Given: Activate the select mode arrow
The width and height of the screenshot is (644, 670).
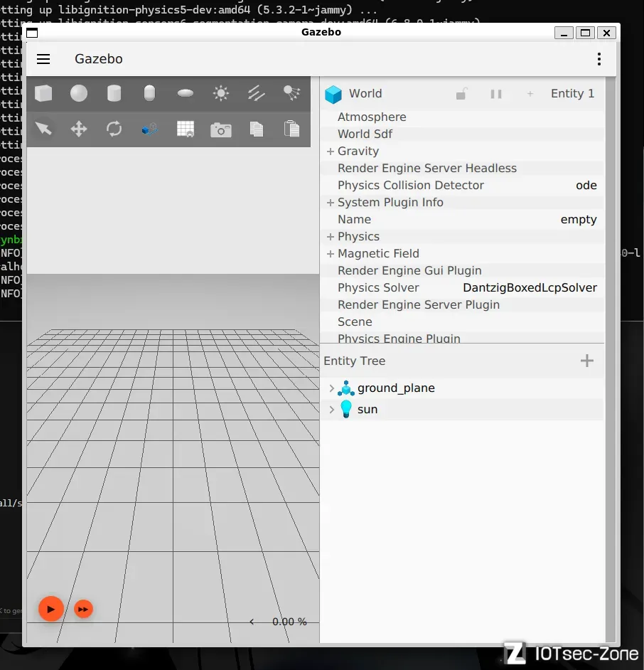Looking at the screenshot, I should pos(43,129).
